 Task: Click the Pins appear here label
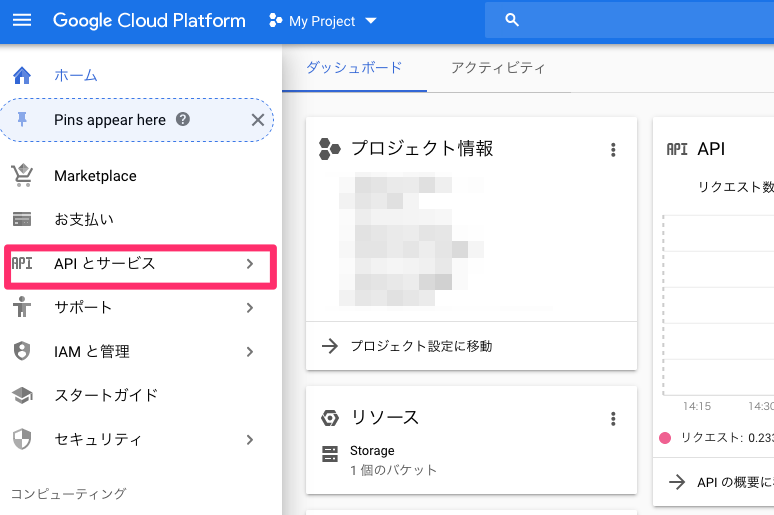click(x=110, y=120)
